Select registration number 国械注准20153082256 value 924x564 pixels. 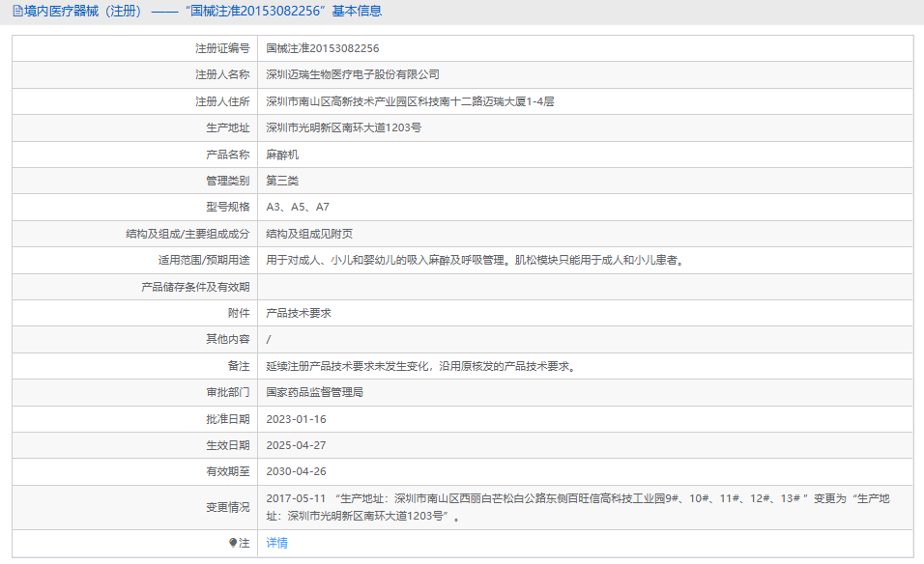(323, 48)
